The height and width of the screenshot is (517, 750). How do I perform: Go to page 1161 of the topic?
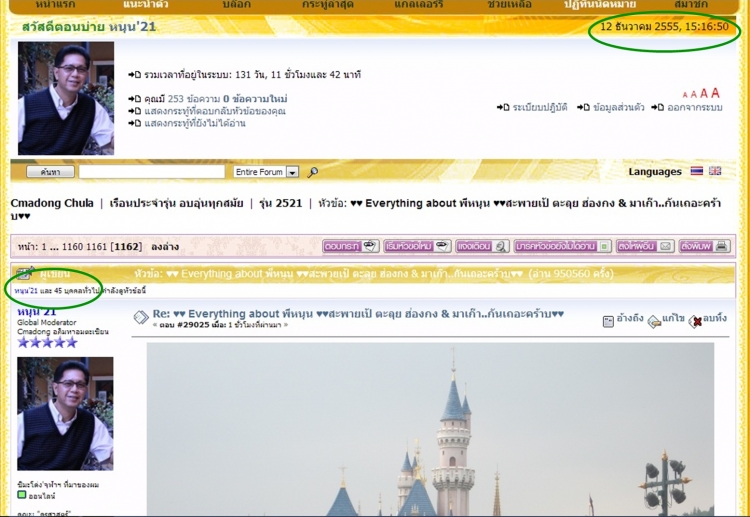point(97,247)
